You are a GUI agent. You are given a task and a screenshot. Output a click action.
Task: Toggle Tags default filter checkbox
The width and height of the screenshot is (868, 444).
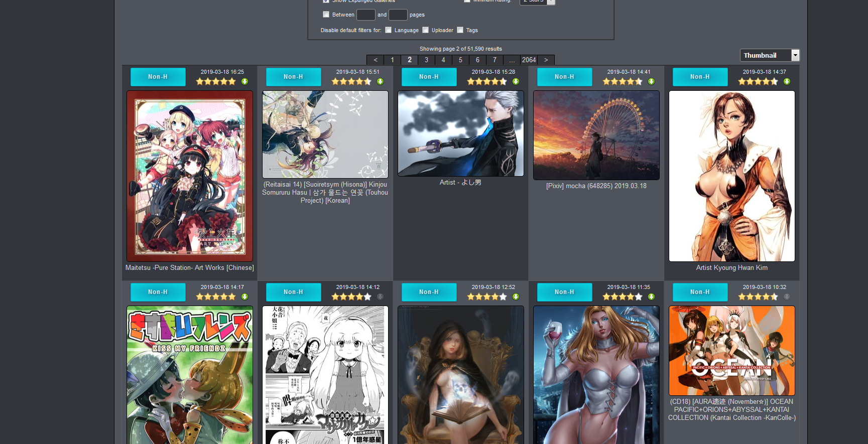(460, 30)
